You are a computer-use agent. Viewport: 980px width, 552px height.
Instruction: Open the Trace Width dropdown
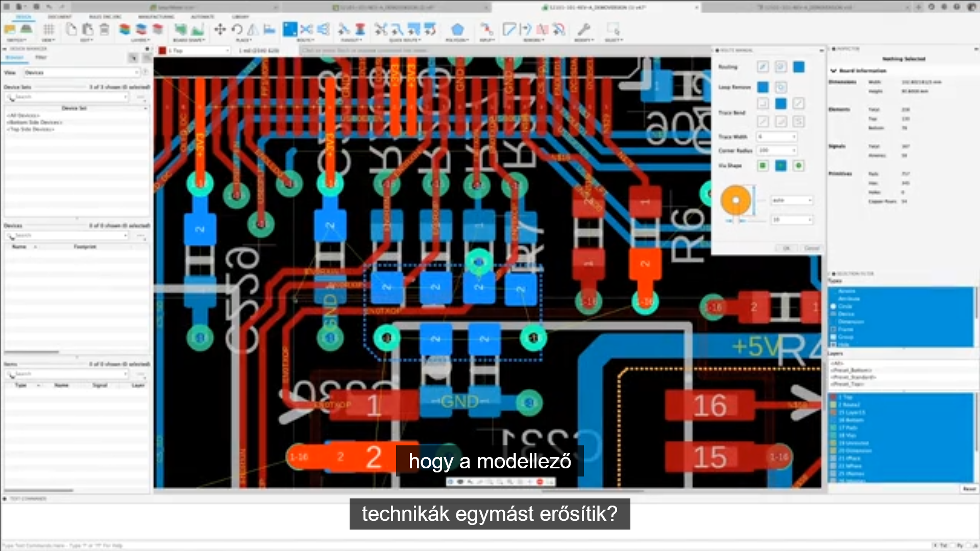[794, 137]
